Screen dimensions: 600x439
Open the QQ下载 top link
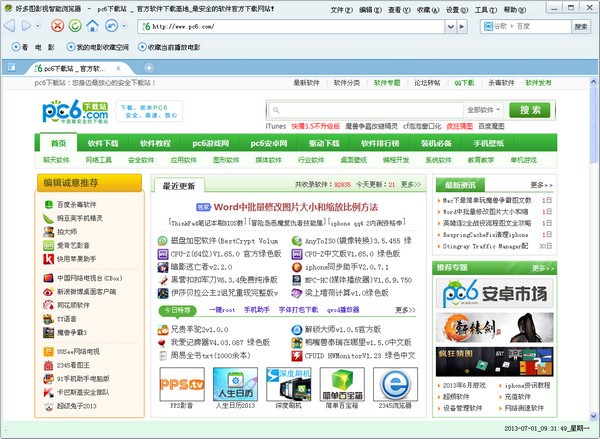click(464, 83)
